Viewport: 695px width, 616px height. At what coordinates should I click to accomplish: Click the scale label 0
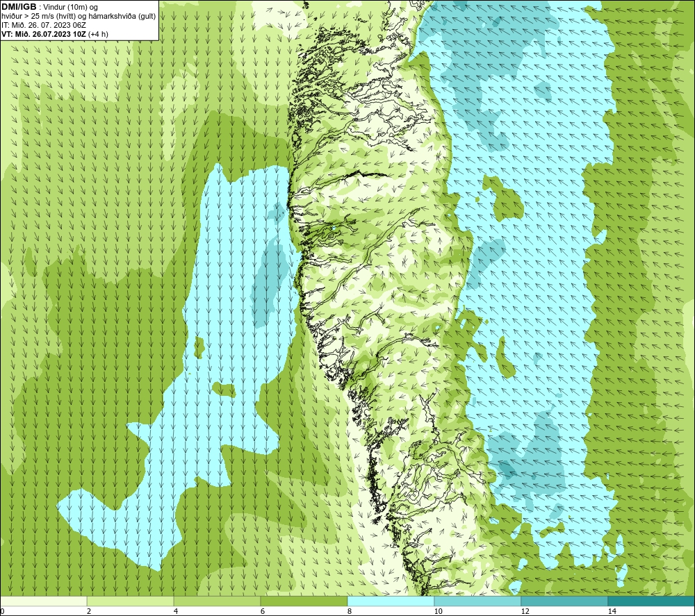2,611
